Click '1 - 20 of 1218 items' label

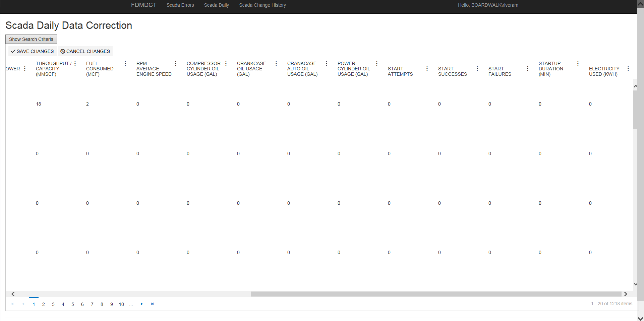(x=611, y=304)
